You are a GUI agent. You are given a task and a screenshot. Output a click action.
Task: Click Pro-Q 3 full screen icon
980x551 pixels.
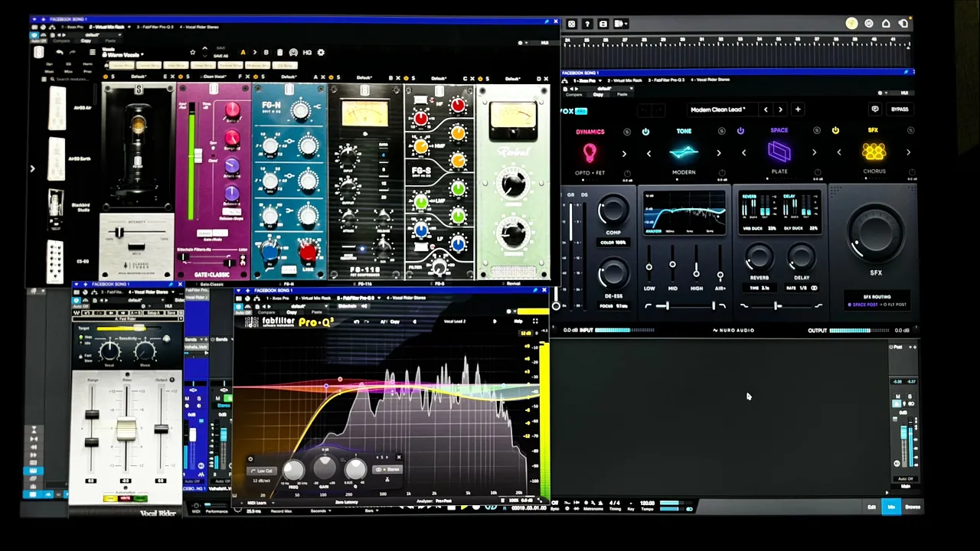[535, 321]
